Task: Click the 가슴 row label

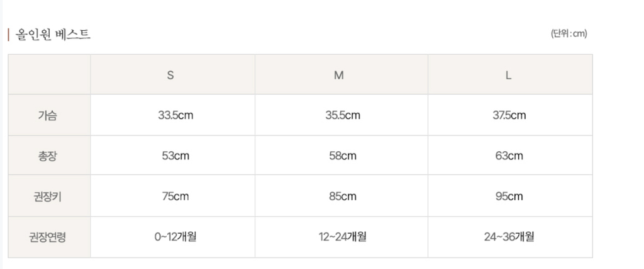Action: click(48, 115)
